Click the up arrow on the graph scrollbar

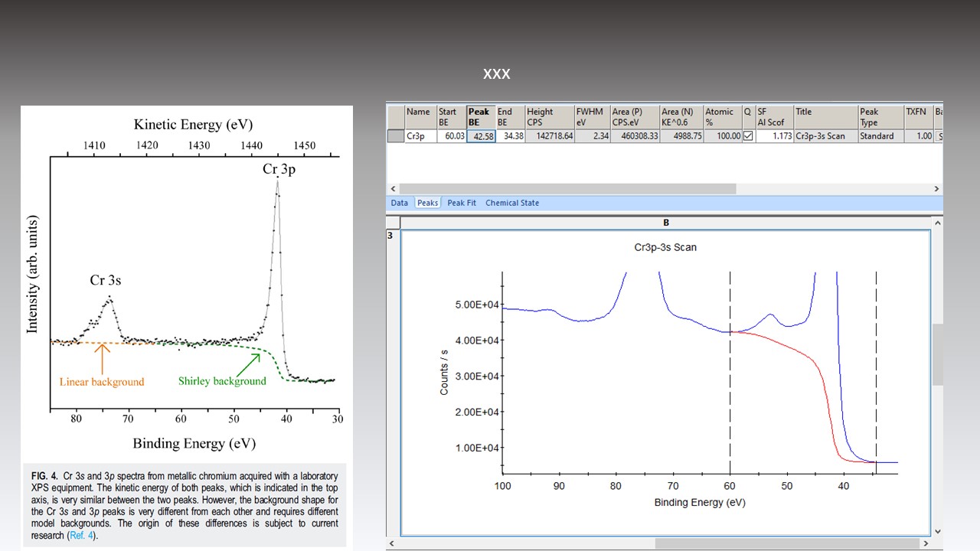[937, 222]
